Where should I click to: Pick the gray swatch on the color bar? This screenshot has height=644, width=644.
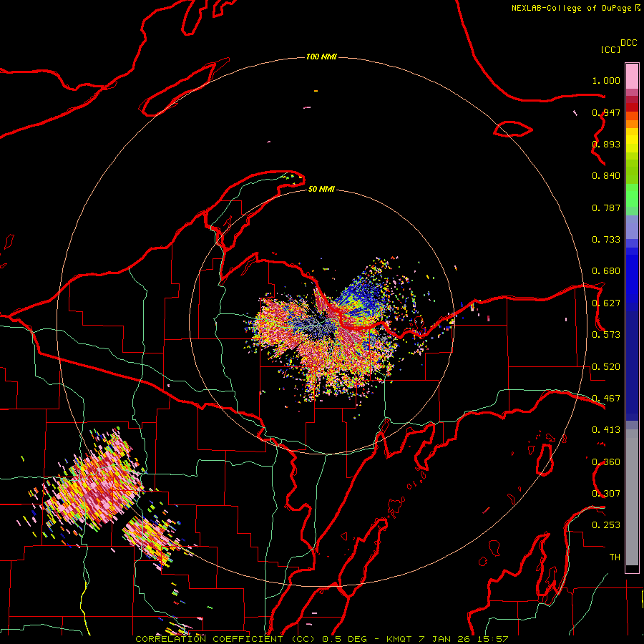click(632, 497)
